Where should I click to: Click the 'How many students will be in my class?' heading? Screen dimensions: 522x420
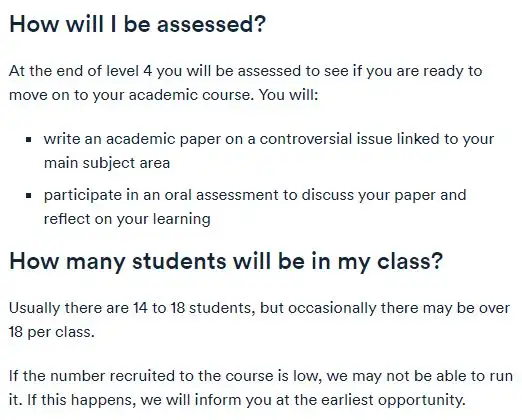(x=226, y=261)
